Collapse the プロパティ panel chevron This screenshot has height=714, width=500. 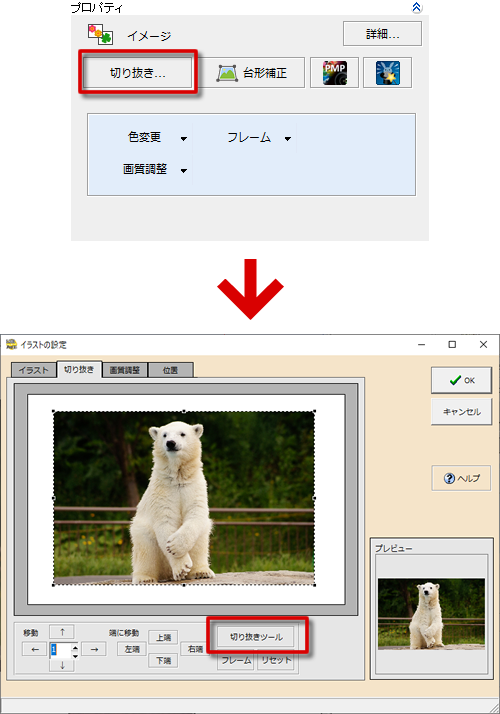click(417, 7)
